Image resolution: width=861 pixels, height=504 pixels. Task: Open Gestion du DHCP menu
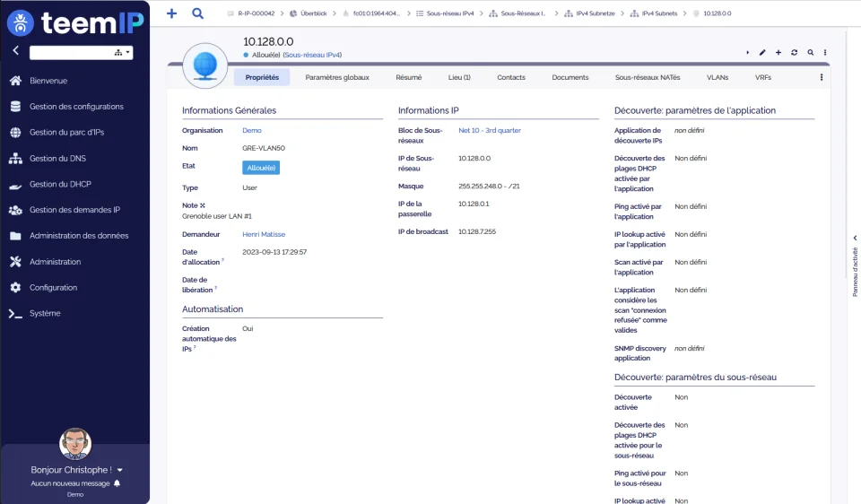click(60, 184)
